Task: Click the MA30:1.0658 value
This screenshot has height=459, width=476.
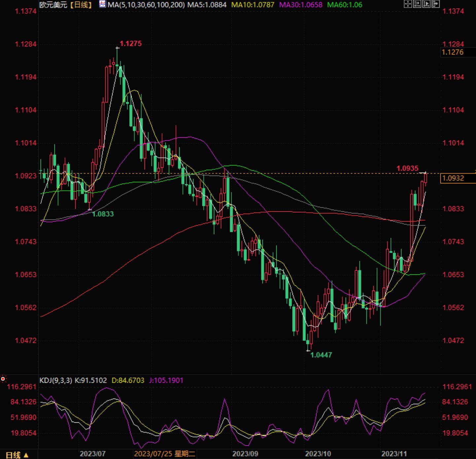Action: coord(301,5)
